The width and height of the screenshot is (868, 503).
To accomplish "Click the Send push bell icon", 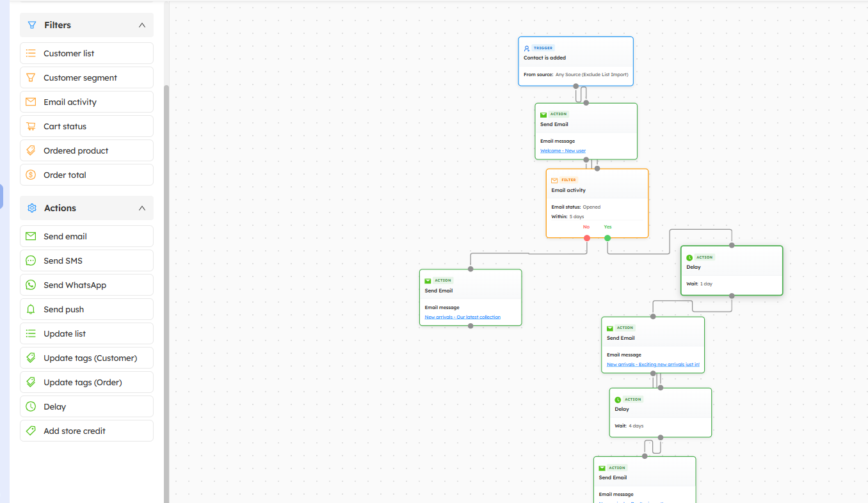I will (31, 309).
